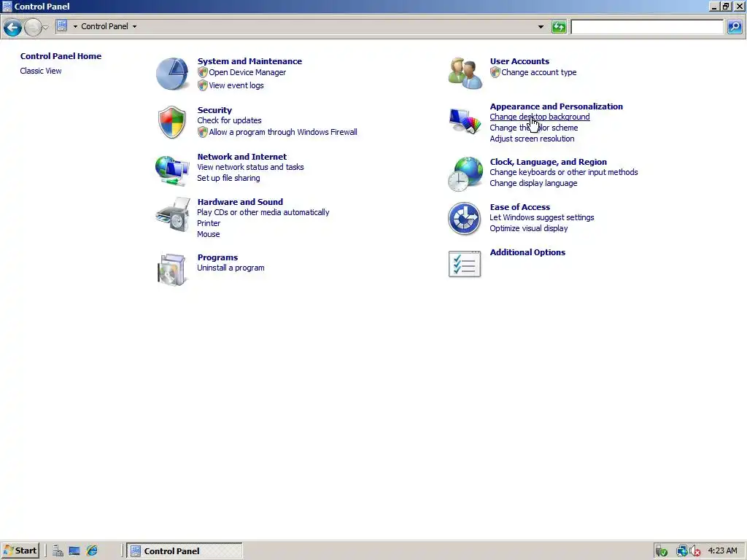Open Server Manager quick launch icon
Screen dimensions: 747x560
point(58,551)
